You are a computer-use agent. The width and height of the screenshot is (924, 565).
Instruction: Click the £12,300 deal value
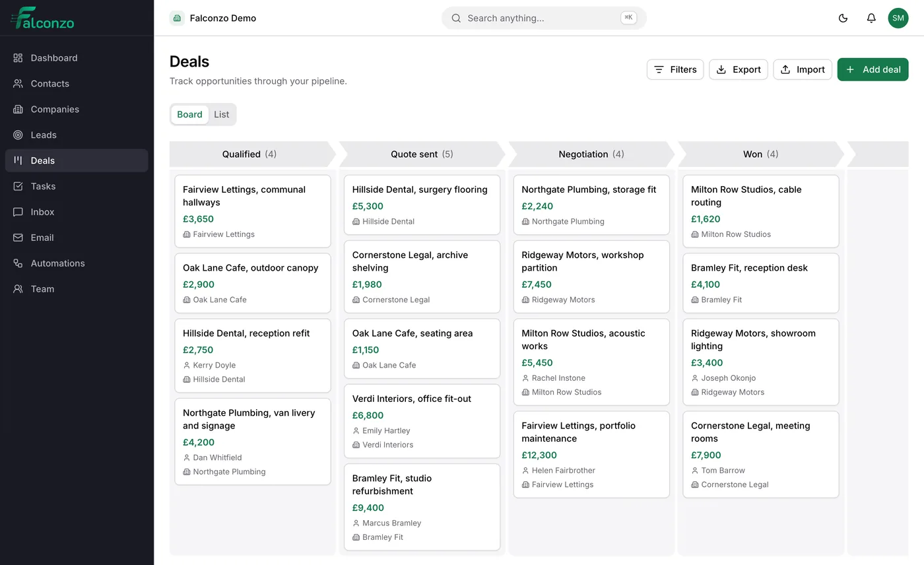[x=539, y=455]
